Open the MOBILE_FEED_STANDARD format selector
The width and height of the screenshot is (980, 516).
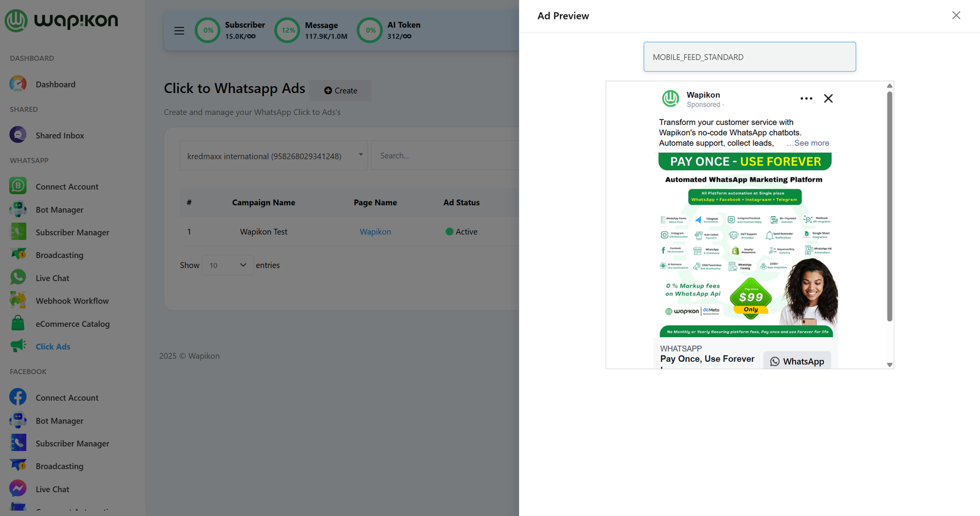click(x=750, y=57)
